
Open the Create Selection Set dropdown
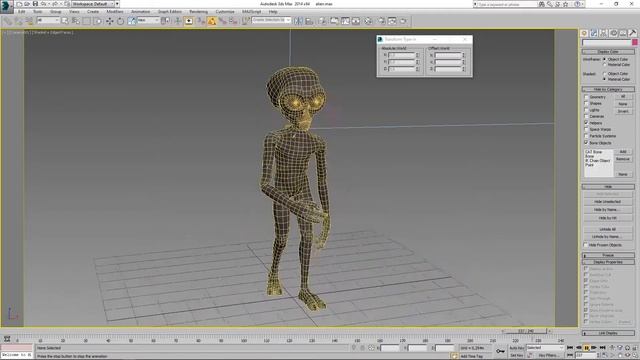point(271,20)
